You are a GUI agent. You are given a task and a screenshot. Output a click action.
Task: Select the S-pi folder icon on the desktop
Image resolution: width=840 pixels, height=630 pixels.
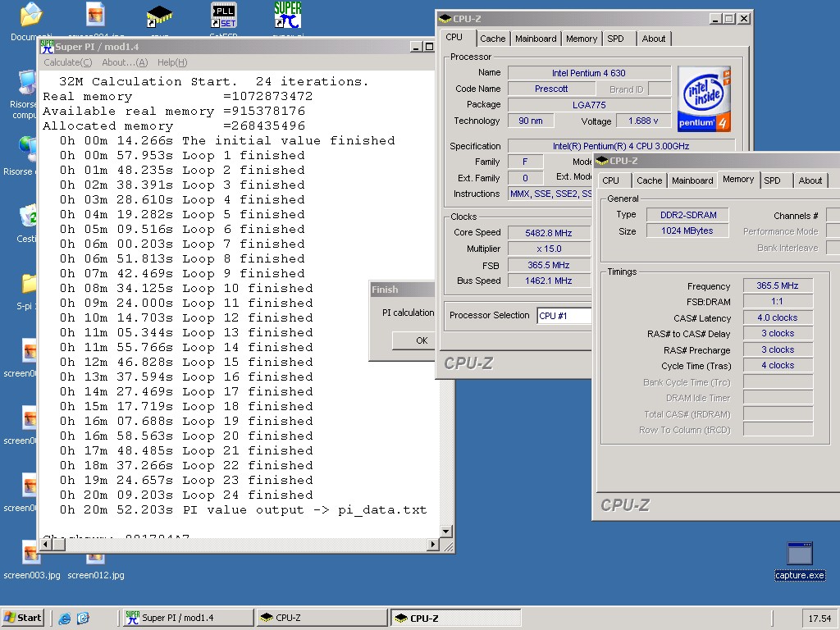[x=29, y=283]
